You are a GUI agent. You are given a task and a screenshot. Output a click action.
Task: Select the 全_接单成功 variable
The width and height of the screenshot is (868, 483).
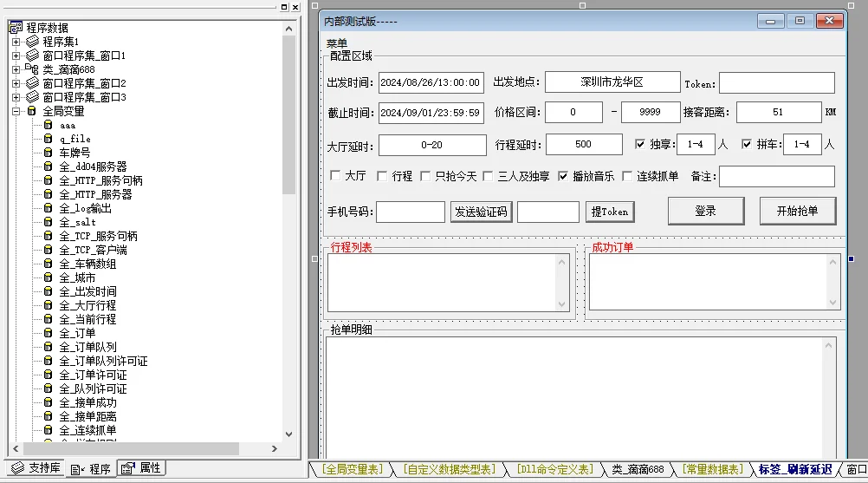point(88,402)
